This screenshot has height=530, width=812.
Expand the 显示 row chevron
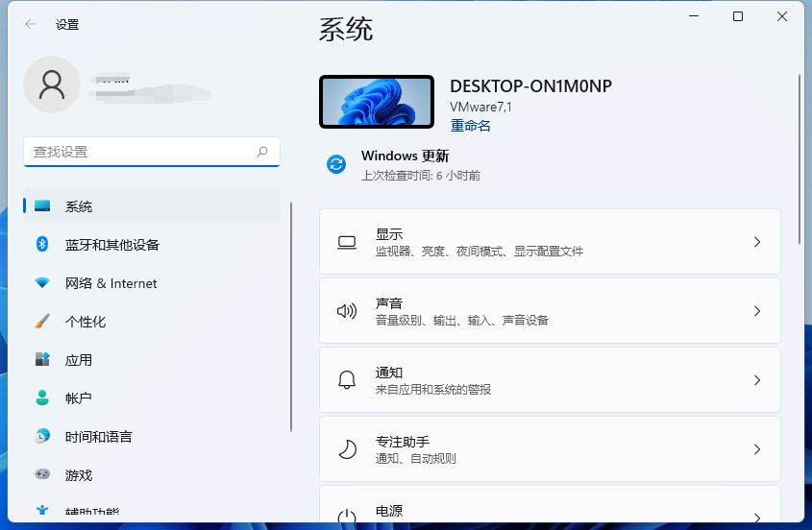click(757, 242)
